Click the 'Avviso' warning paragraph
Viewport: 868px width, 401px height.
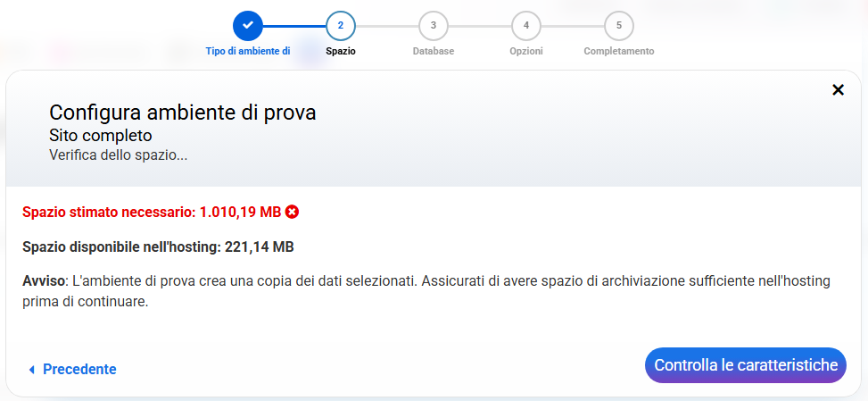[x=426, y=291]
